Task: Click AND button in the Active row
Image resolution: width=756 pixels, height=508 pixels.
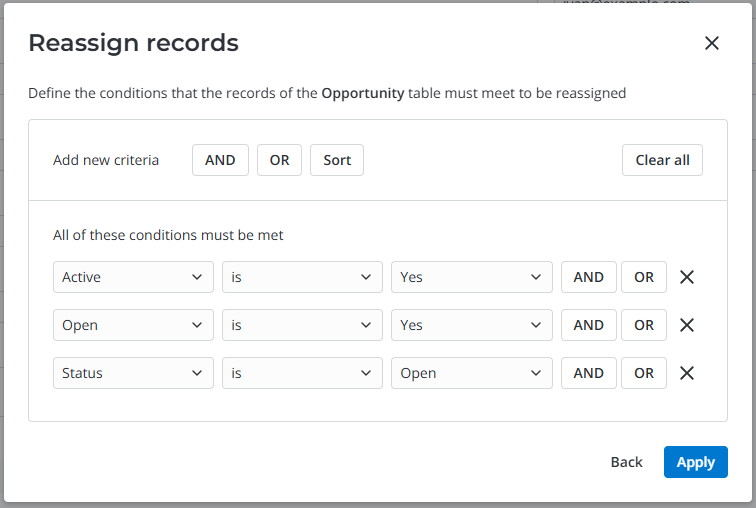Action: pyautogui.click(x=588, y=277)
